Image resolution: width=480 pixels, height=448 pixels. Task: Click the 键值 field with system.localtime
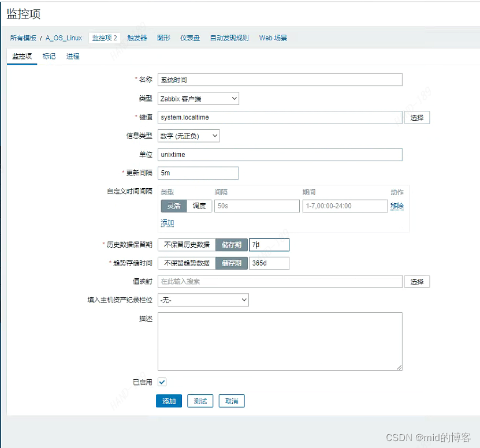(280, 118)
